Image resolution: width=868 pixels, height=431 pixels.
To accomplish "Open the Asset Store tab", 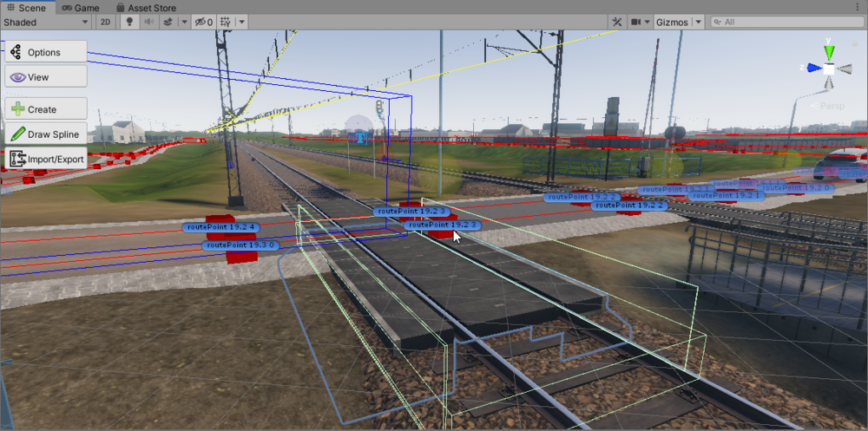I will 146,8.
